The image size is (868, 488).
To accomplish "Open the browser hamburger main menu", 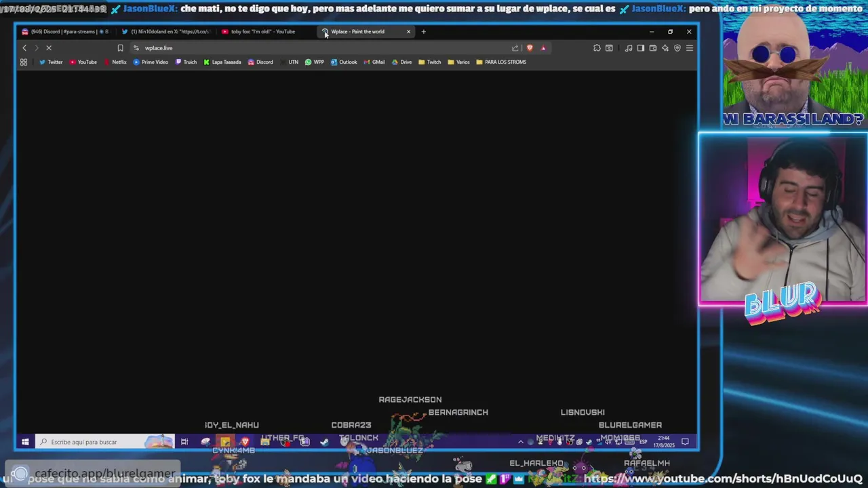I will point(689,48).
